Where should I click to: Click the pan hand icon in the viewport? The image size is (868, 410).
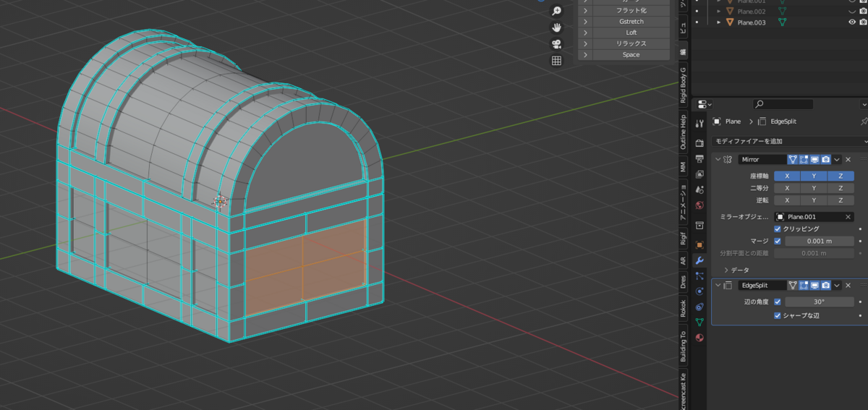pyautogui.click(x=556, y=27)
